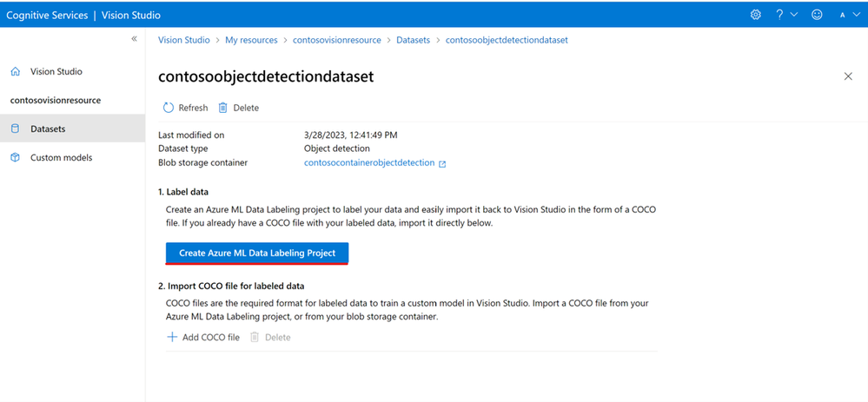The width and height of the screenshot is (868, 402).
Task: Navigate to Datasets breadcrumb
Action: coord(413,40)
